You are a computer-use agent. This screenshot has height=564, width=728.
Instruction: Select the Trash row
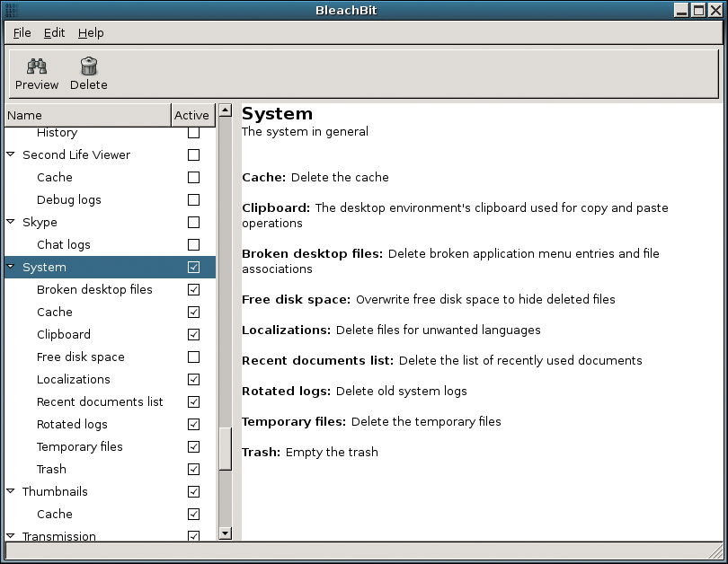(x=110, y=470)
